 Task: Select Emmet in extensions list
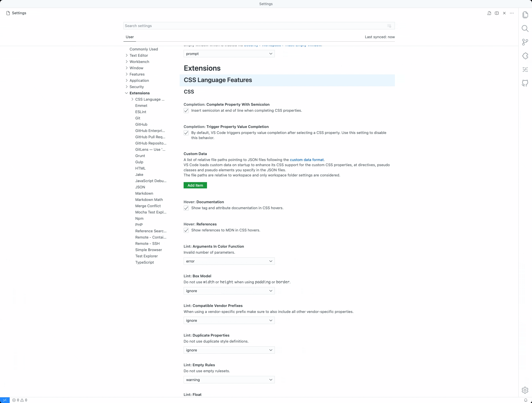(x=141, y=105)
